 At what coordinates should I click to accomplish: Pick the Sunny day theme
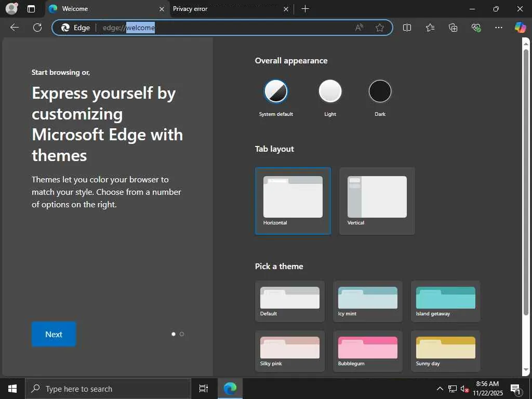[x=445, y=351]
